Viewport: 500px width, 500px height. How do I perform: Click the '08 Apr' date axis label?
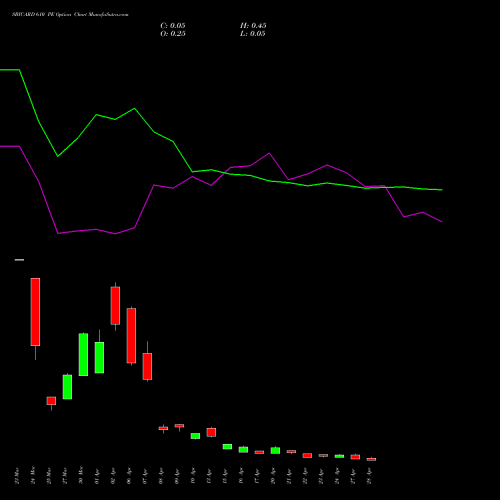coord(161,476)
